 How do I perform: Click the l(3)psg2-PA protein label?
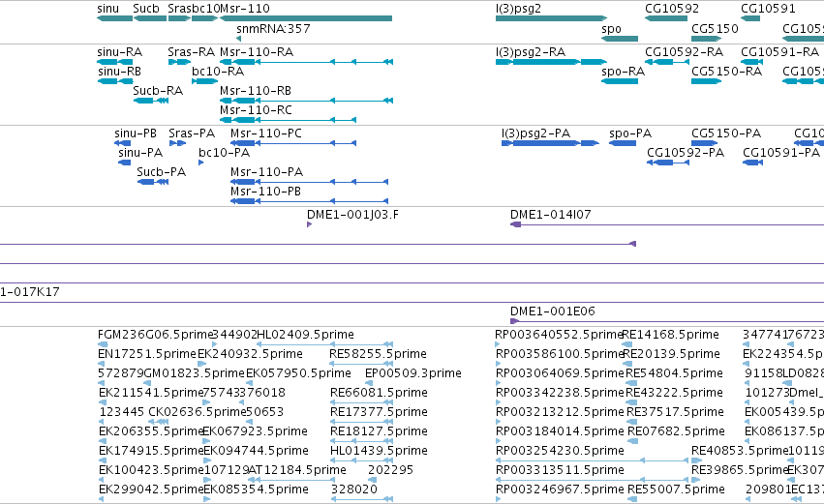[536, 133]
